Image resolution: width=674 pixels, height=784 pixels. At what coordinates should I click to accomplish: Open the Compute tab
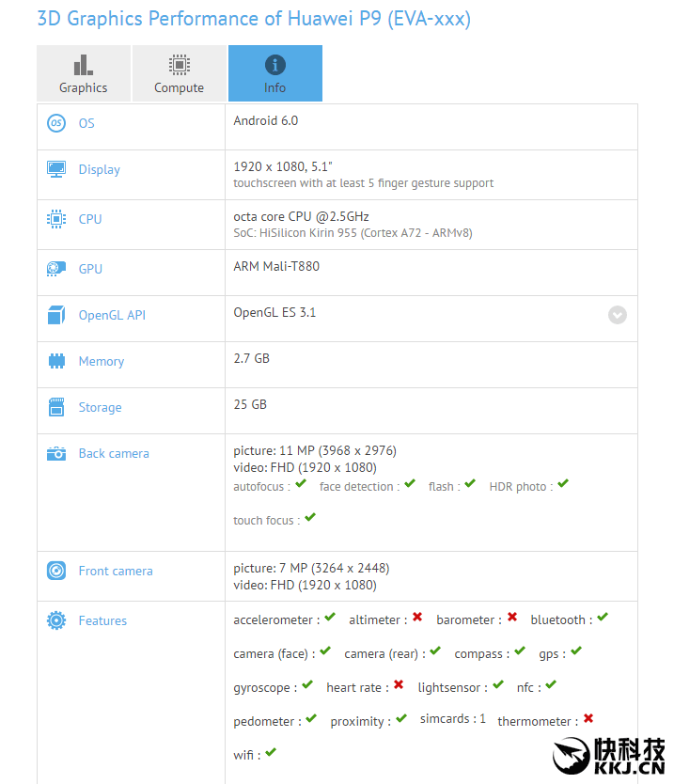pos(179,73)
